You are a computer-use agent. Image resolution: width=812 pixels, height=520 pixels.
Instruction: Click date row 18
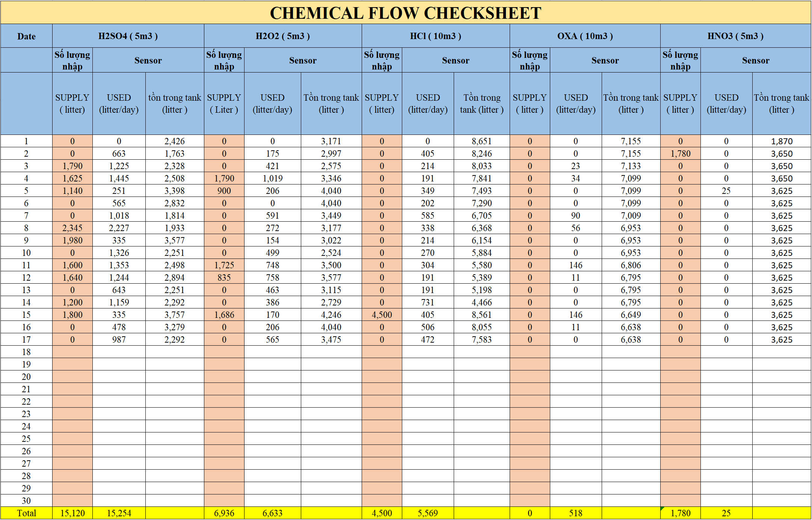[26, 352]
